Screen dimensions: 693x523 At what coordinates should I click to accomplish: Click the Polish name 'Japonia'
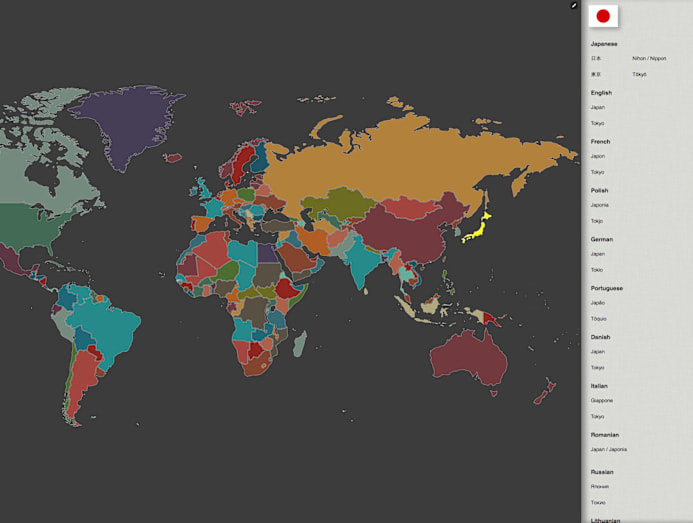tap(599, 205)
